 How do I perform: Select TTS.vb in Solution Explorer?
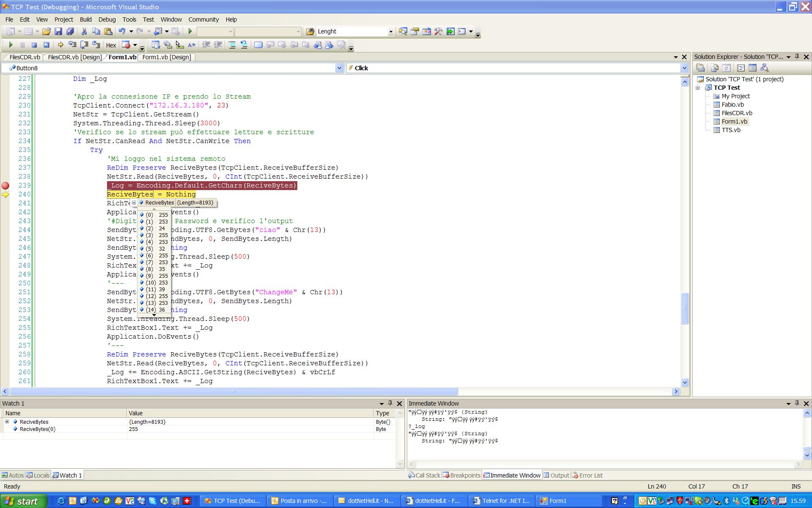[731, 130]
